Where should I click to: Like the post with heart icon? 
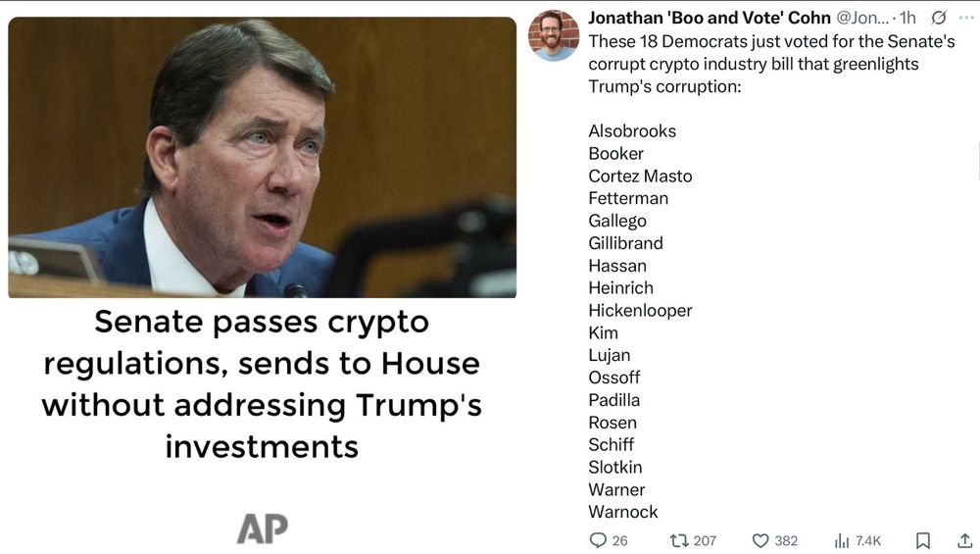[x=760, y=540]
